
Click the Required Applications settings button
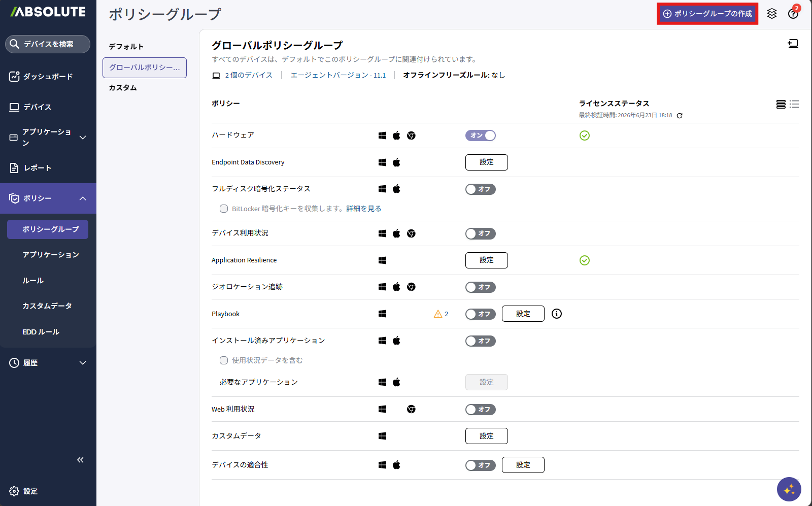[487, 382]
